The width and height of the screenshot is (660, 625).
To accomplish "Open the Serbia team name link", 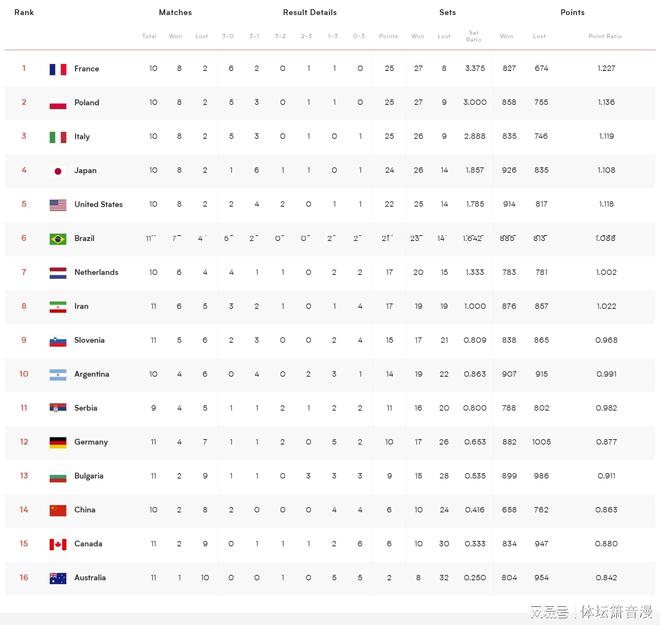I will (86, 408).
